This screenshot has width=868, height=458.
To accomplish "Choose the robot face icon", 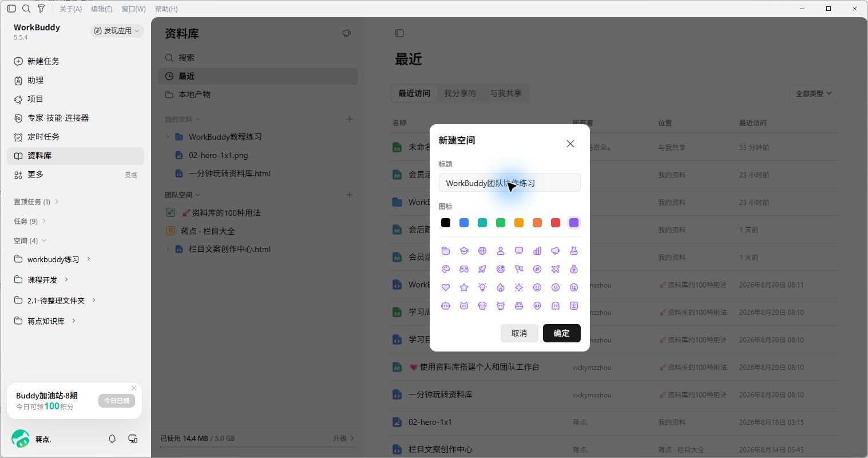I will click(446, 306).
